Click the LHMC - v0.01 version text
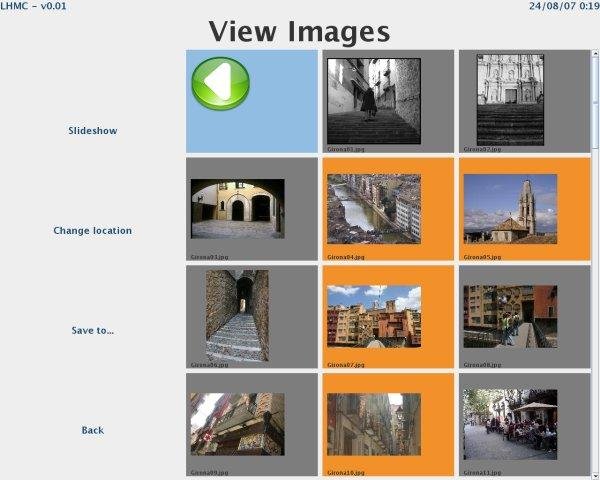The image size is (600, 480). 33,6
